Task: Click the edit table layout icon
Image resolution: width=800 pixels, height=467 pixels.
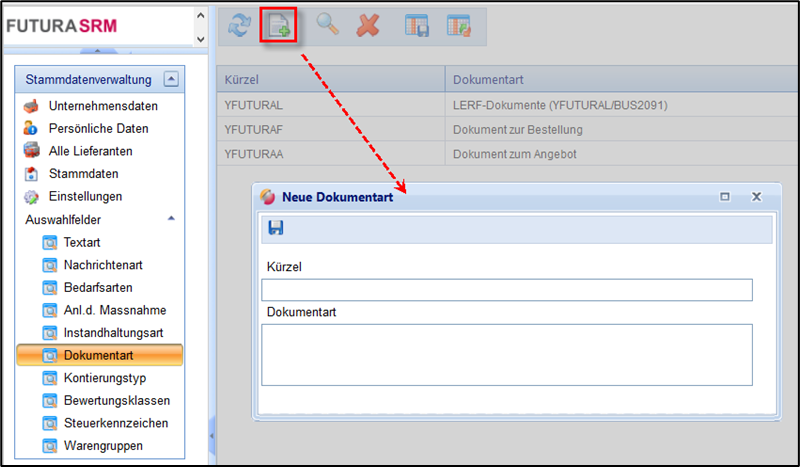Action: pyautogui.click(x=458, y=26)
